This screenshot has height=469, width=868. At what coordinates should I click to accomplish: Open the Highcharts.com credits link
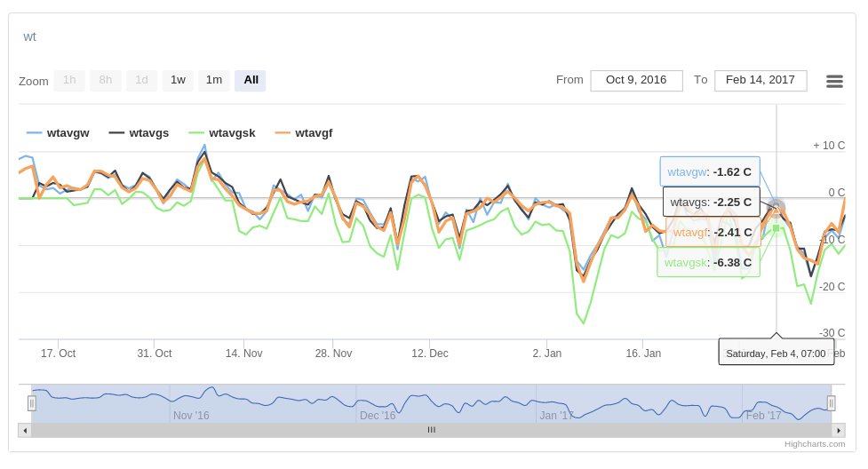(x=815, y=444)
